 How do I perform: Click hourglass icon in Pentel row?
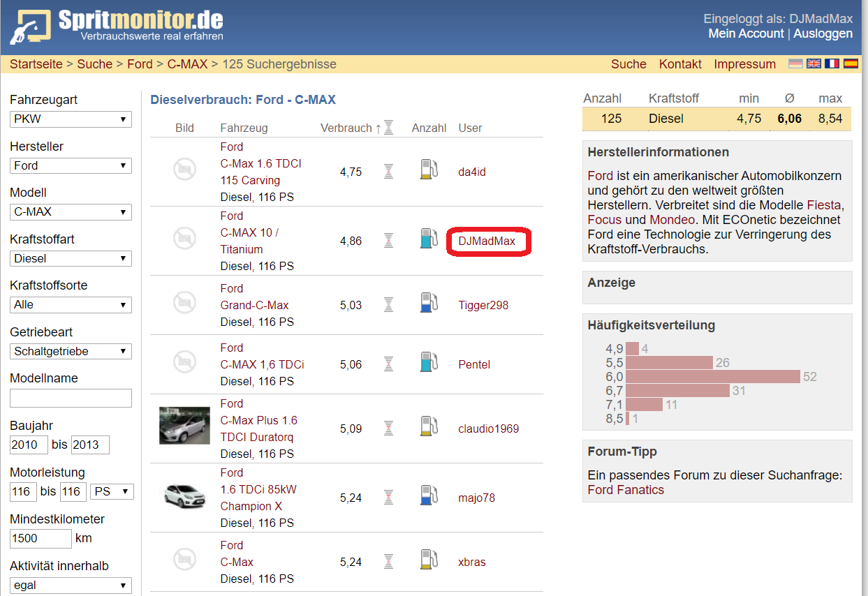point(389,364)
